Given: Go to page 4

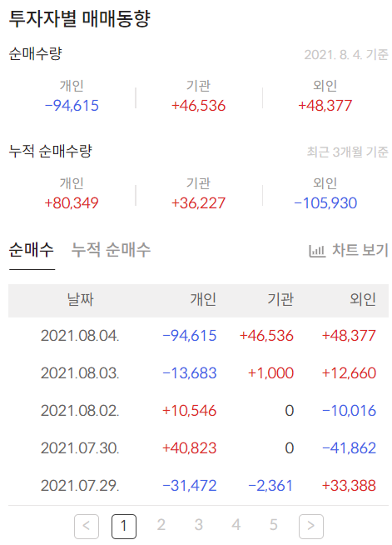Looking at the screenshot, I should point(236,525).
